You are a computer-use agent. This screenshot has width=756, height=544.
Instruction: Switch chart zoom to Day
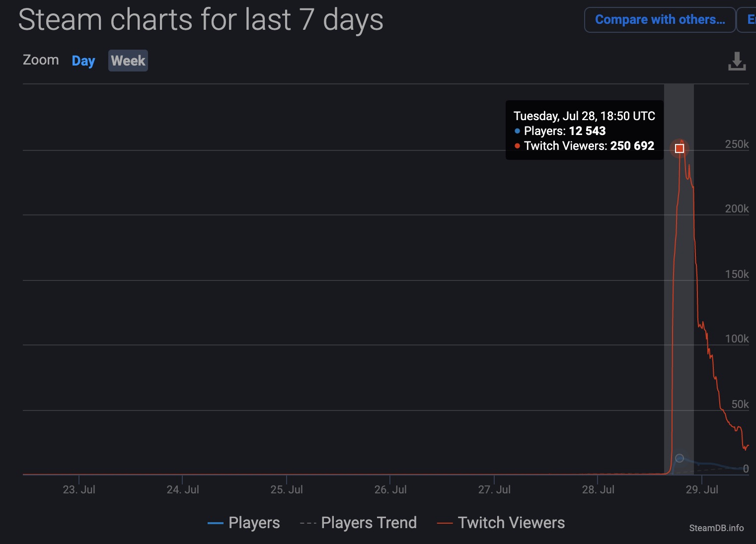tap(83, 61)
